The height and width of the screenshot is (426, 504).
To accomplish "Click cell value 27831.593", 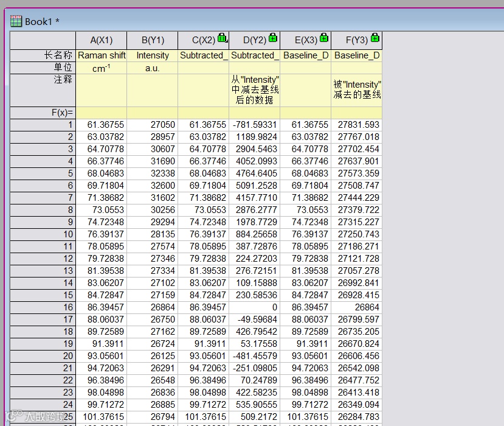I will click(x=357, y=125).
